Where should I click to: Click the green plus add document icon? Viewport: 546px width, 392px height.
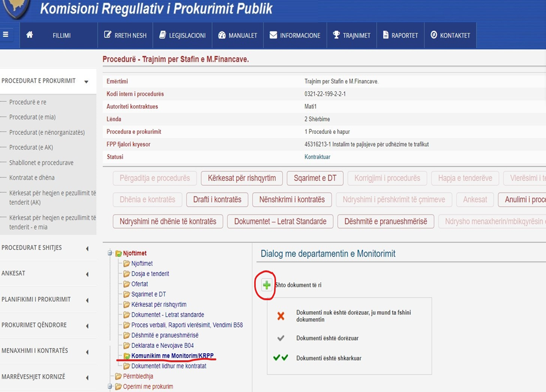[267, 285]
